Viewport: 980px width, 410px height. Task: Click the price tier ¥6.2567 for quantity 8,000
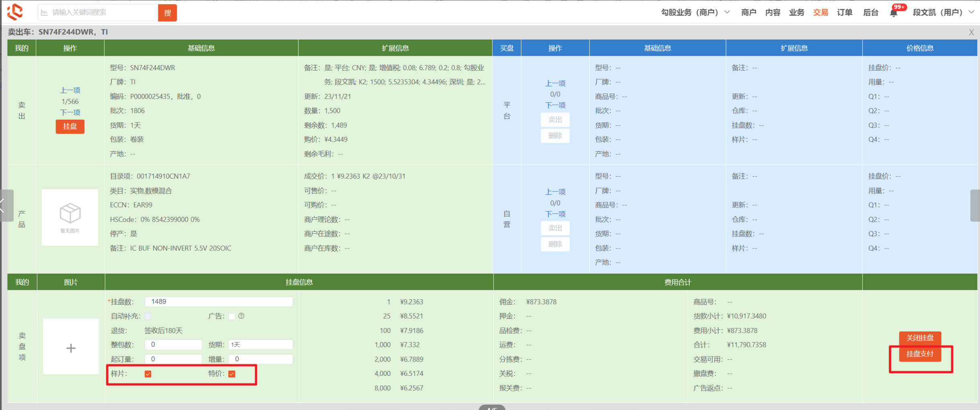[412, 388]
